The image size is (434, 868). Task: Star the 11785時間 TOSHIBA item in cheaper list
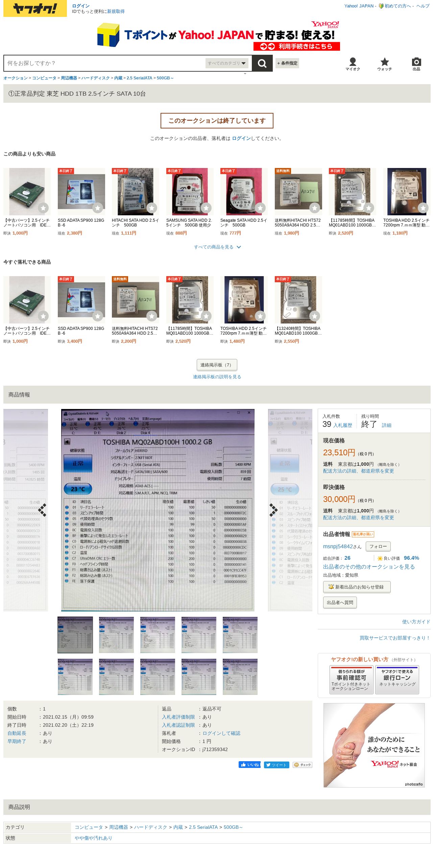(369, 208)
